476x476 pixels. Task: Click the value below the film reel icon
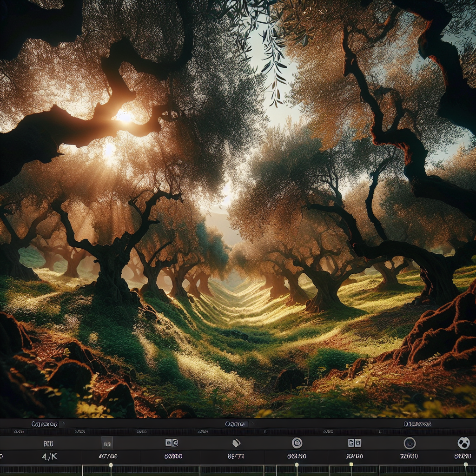click(x=463, y=456)
